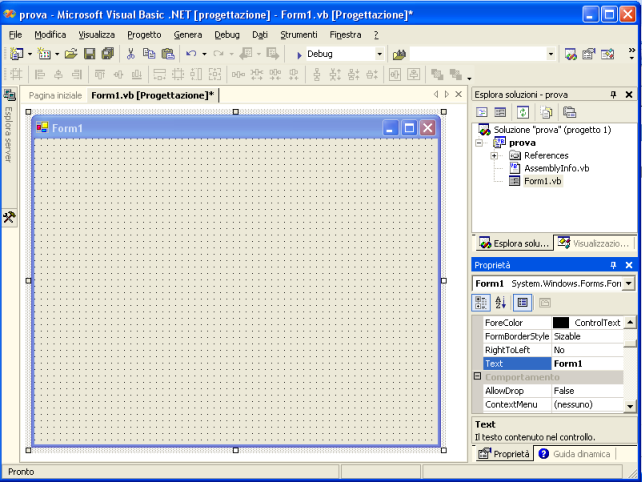Image resolution: width=642 pixels, height=482 pixels.
Task: Click View Designer icon in Solution Explorer
Action: [500, 112]
